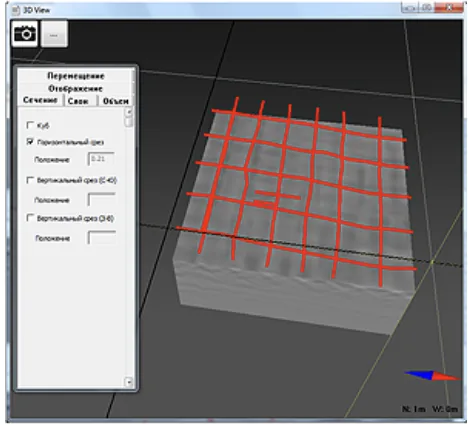Screen dimensions: 468x425
Task: Click Положение field under Вертикальный срез (С-Ю)
Action: point(101,199)
